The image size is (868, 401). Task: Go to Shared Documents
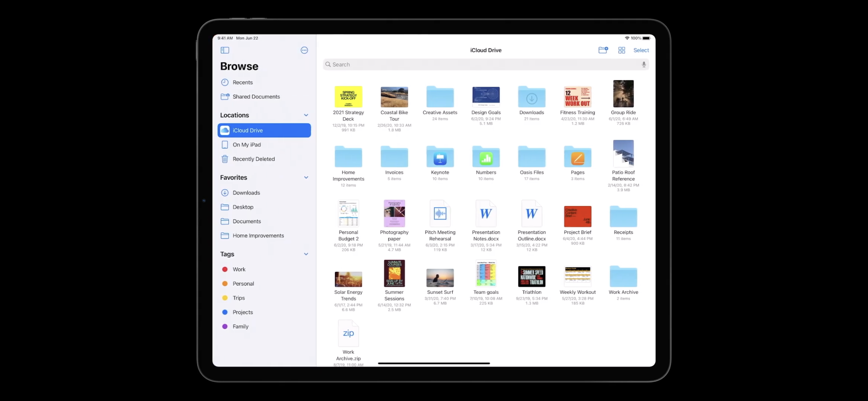(x=256, y=97)
